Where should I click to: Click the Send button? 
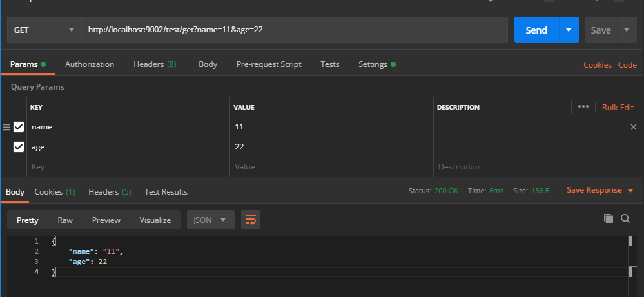536,30
